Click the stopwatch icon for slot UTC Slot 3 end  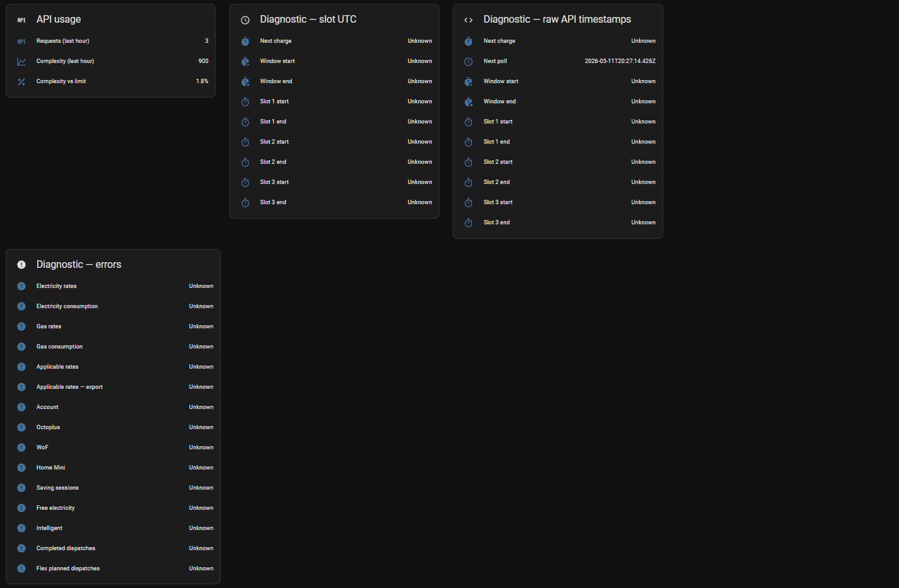[x=245, y=202]
